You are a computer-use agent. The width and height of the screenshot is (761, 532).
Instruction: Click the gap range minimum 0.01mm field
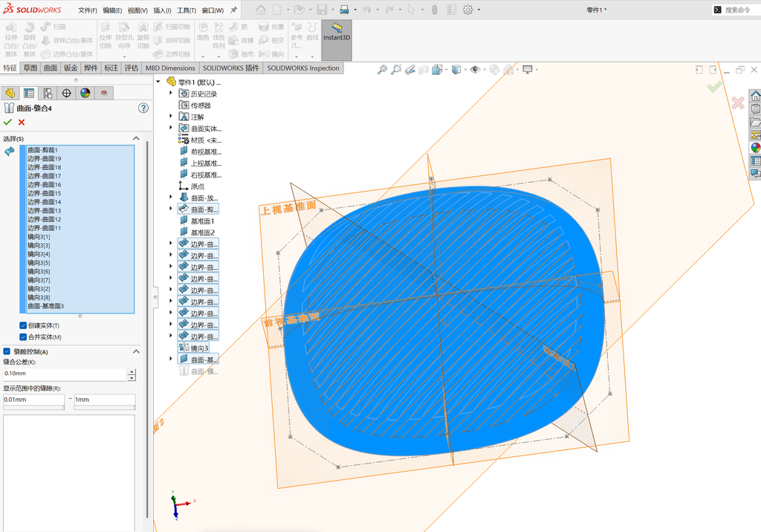33,400
